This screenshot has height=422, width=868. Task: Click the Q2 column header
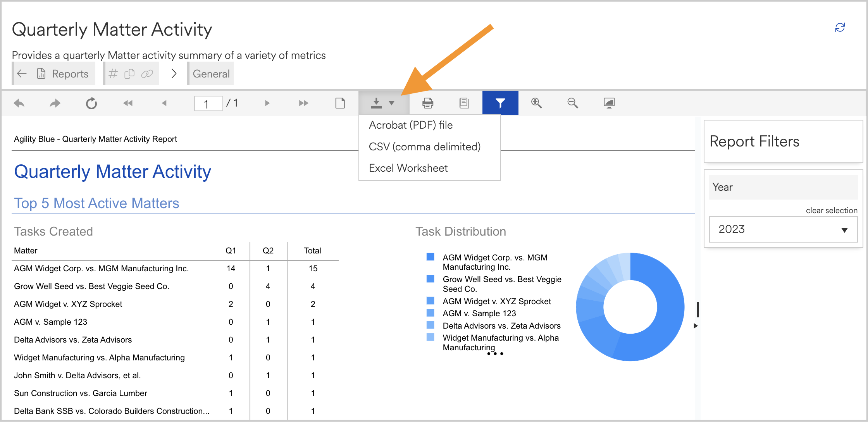[x=268, y=251]
